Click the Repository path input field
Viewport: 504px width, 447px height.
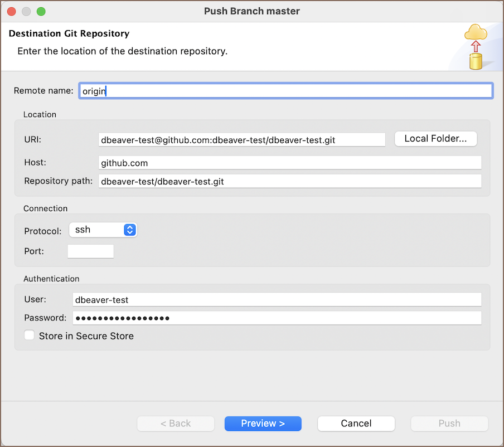[x=289, y=181]
